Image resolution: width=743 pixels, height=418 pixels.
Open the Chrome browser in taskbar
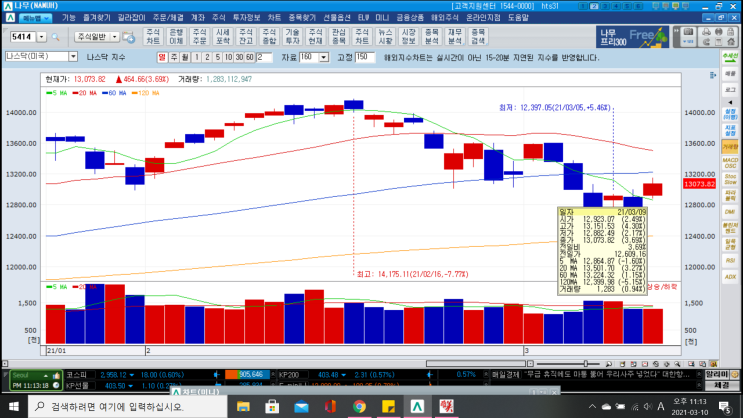tap(359, 406)
